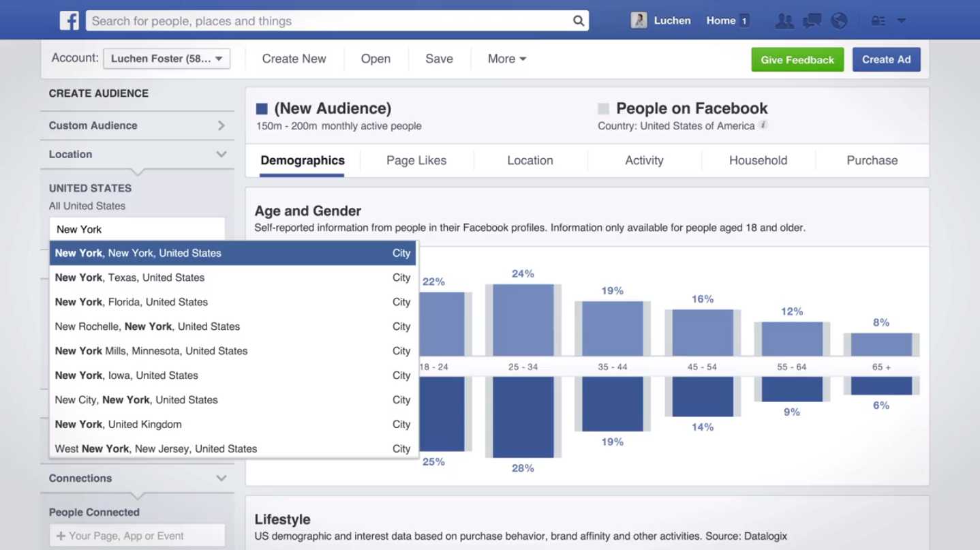Open the account menu arrow in top bar

pos(901,21)
